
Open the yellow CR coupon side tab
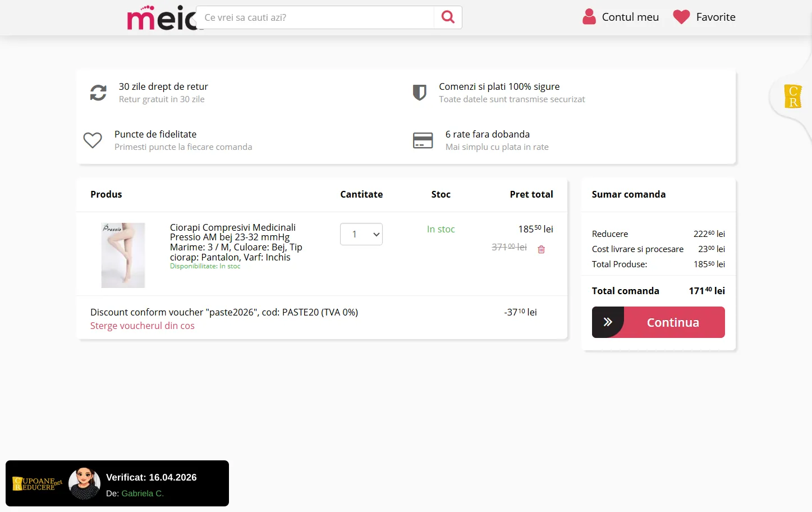click(792, 97)
